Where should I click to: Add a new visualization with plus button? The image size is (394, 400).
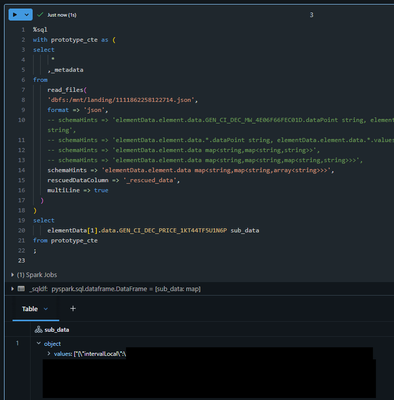pyautogui.click(x=73, y=309)
